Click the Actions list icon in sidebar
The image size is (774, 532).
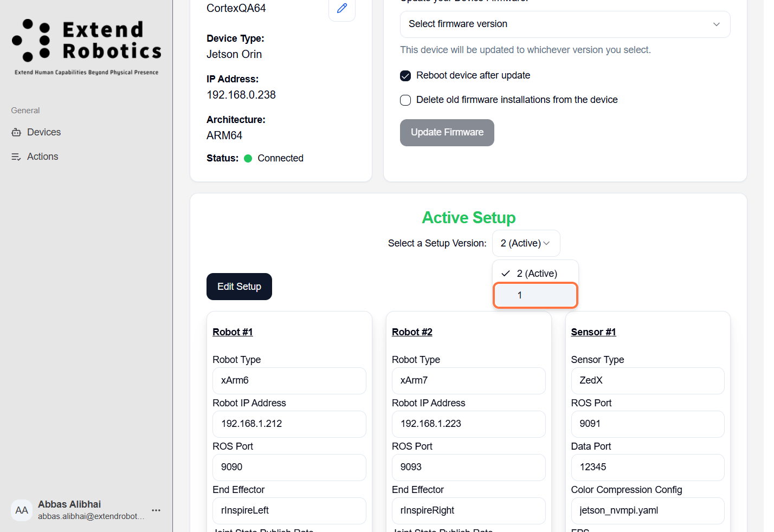tap(16, 157)
